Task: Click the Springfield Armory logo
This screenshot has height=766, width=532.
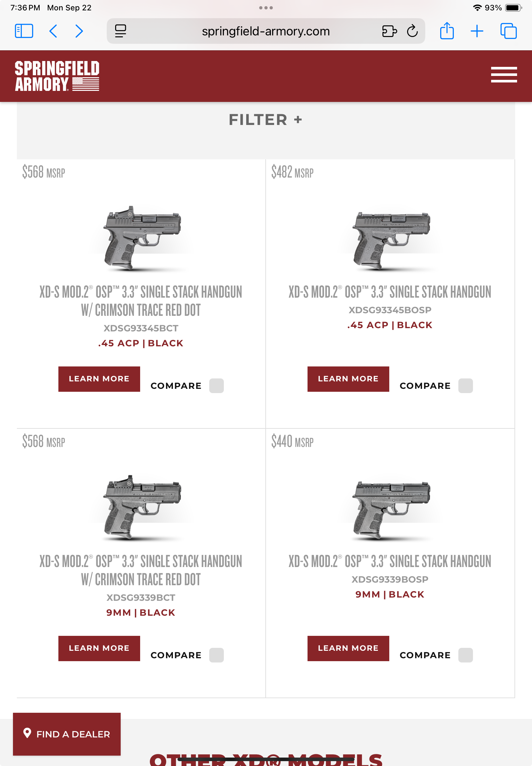Action: click(x=57, y=76)
